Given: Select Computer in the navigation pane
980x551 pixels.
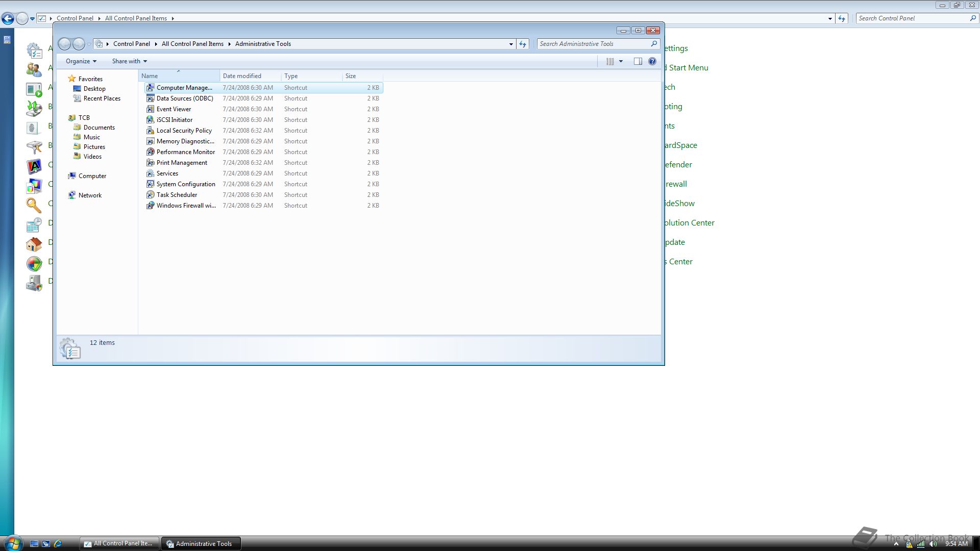Looking at the screenshot, I should 92,176.
